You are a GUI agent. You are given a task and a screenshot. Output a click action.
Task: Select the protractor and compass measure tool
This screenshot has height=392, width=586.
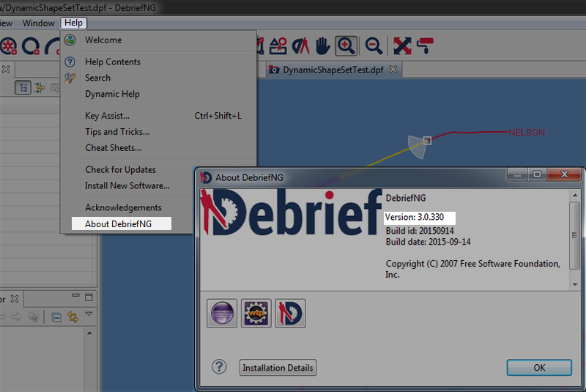pyautogui.click(x=301, y=46)
